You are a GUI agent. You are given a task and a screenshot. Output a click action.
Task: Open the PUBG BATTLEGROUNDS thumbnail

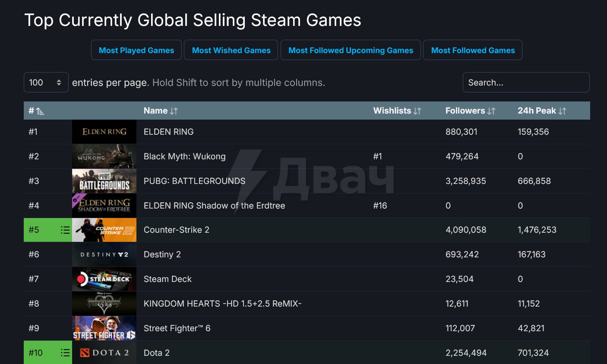(104, 181)
